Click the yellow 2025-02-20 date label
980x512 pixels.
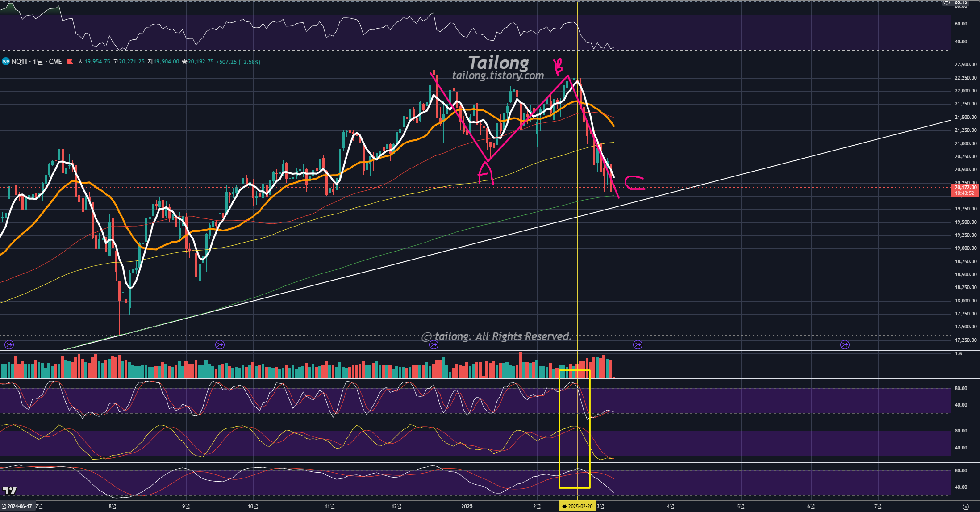[x=577, y=506]
